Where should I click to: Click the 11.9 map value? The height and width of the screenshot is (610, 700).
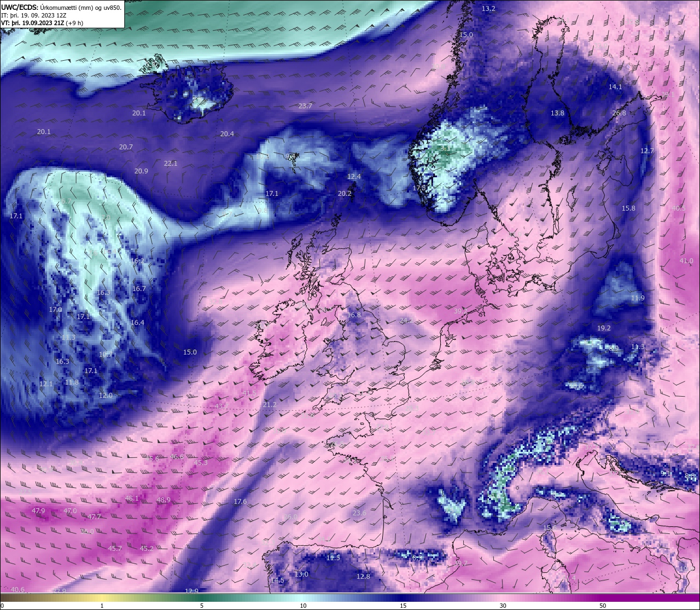coord(638,298)
